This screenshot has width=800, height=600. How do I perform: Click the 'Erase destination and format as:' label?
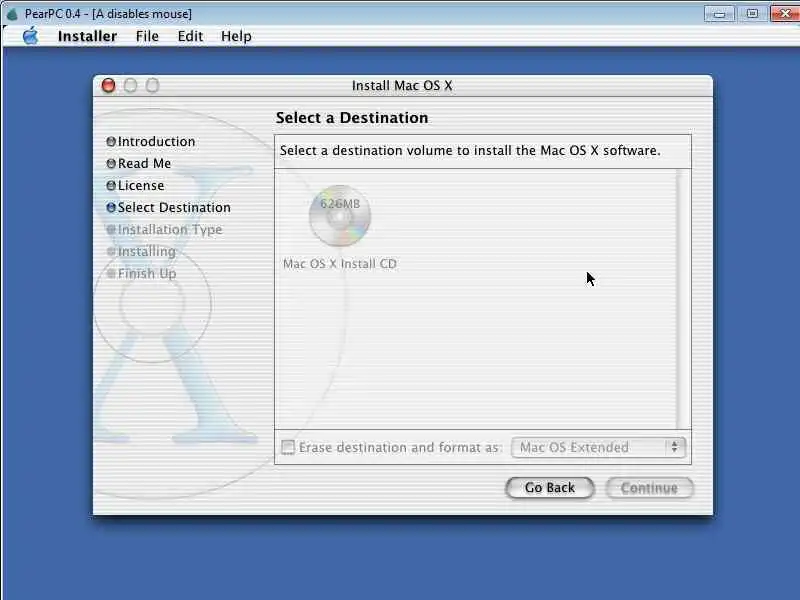tap(400, 447)
